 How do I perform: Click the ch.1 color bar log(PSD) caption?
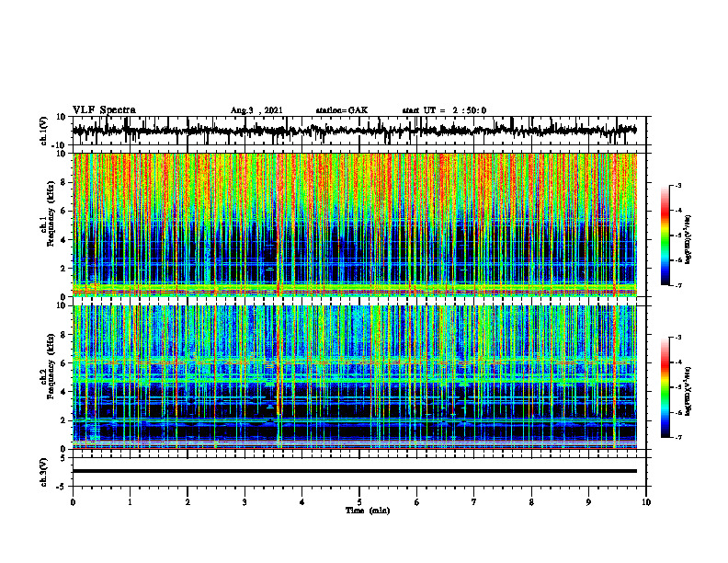[688, 239]
